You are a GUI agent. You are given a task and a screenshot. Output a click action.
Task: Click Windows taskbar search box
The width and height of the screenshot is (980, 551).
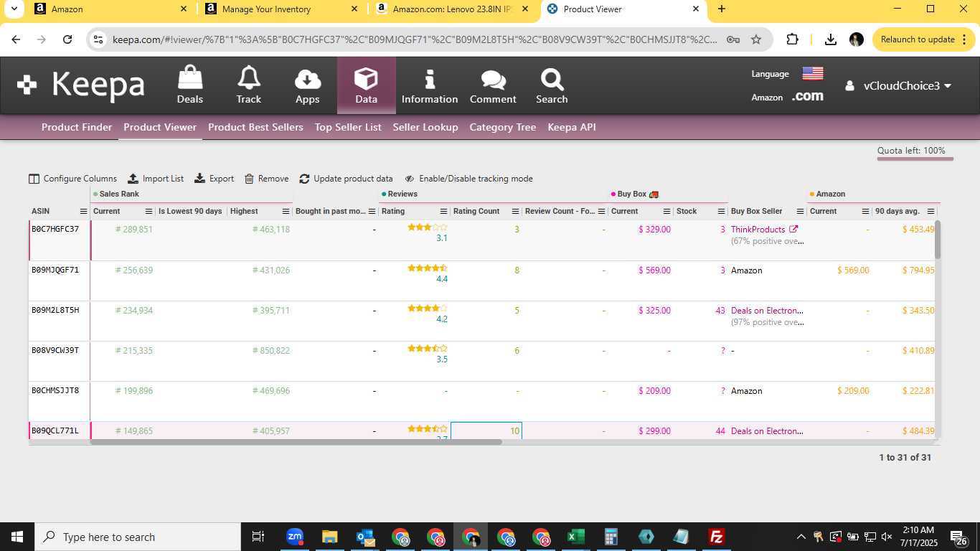[136, 537]
